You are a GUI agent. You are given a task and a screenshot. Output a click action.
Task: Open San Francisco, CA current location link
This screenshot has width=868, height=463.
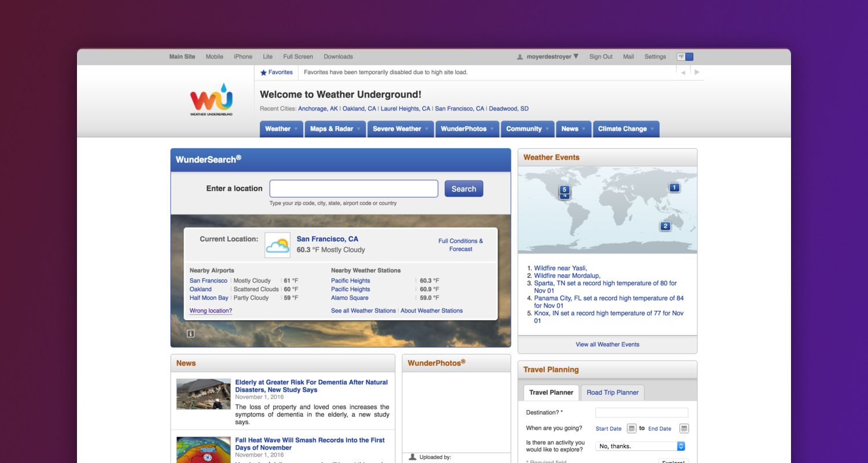point(328,239)
